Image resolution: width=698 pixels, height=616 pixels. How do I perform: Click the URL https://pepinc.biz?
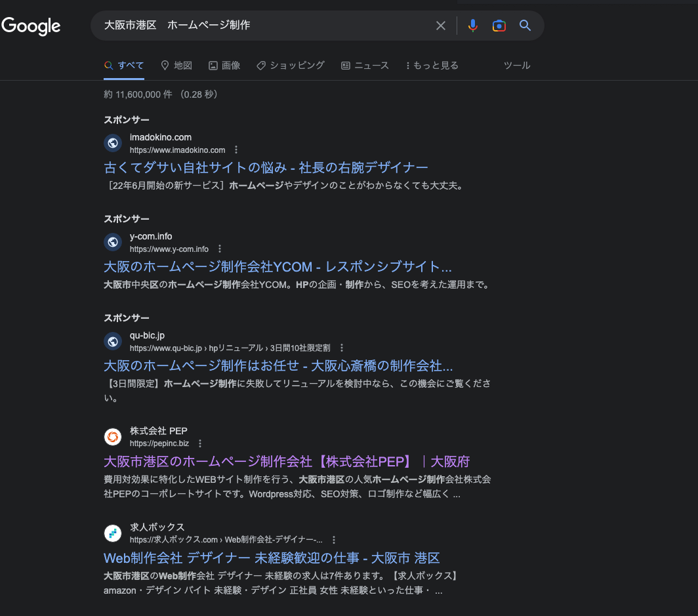[x=159, y=443]
